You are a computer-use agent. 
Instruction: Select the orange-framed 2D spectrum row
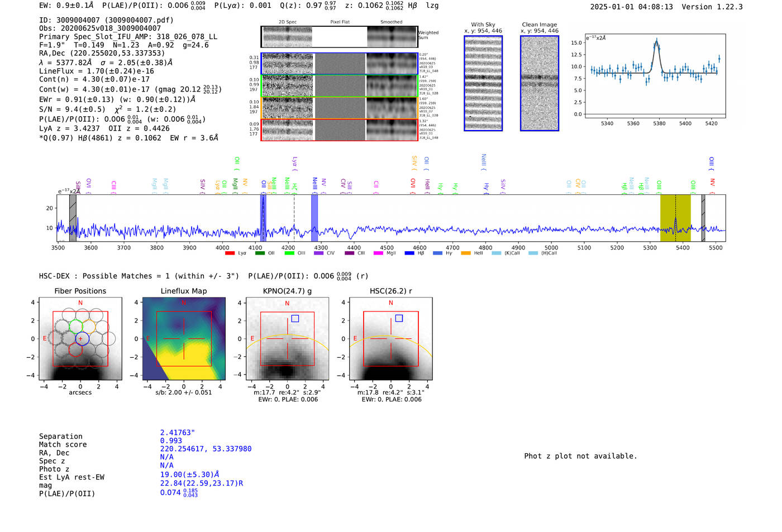point(339,108)
